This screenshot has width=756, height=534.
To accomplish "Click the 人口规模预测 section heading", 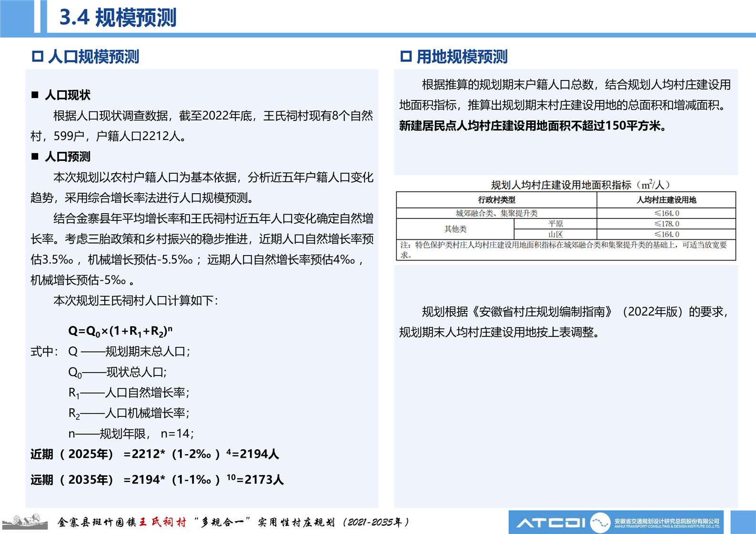I will coord(93,57).
